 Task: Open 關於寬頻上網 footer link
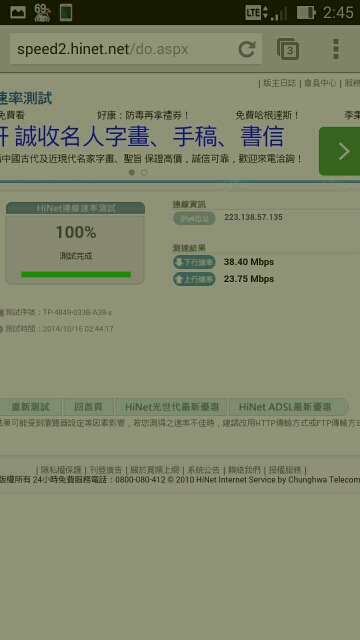click(154, 470)
